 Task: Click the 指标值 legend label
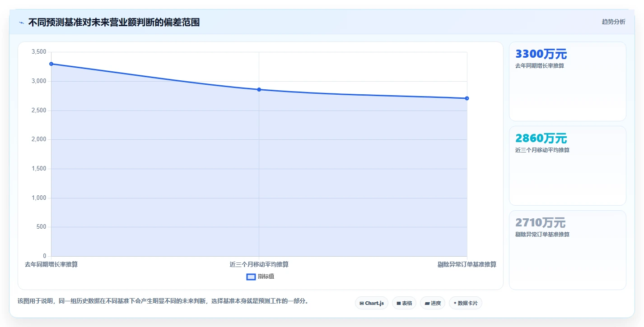pyautogui.click(x=266, y=276)
